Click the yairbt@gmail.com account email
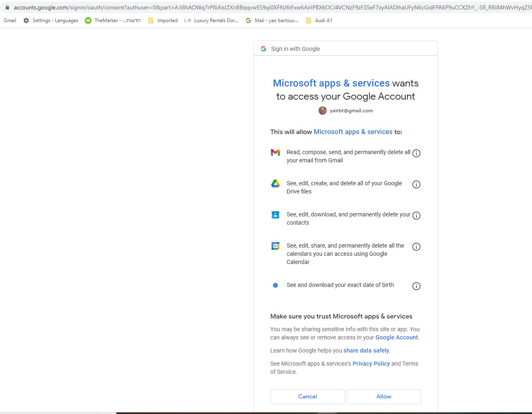The width and height of the screenshot is (532, 414). (x=351, y=111)
